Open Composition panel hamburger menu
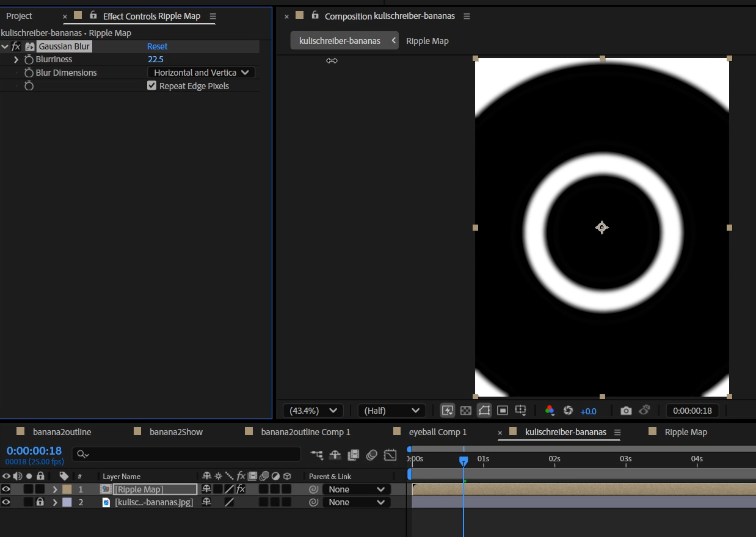Viewport: 756px width, 537px height. (467, 16)
